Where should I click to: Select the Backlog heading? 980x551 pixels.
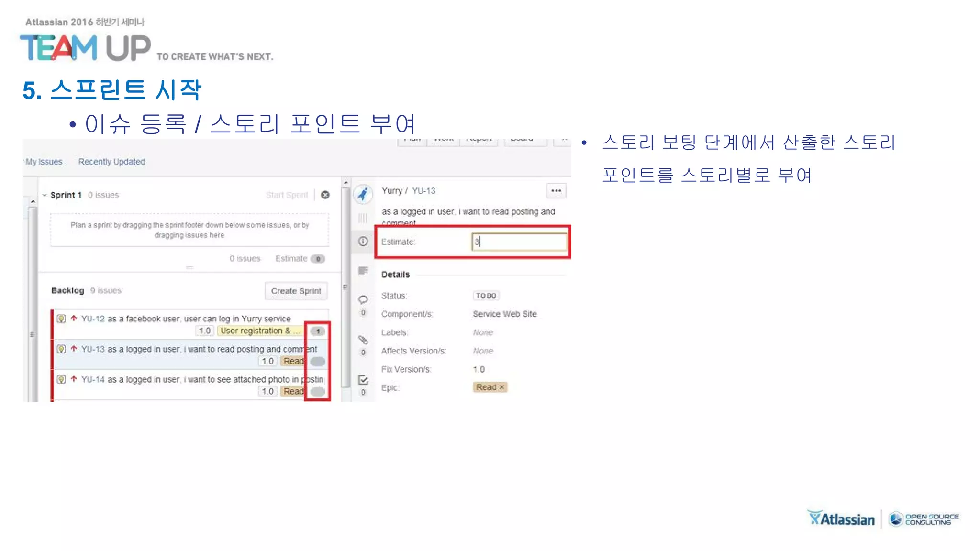[x=67, y=290]
